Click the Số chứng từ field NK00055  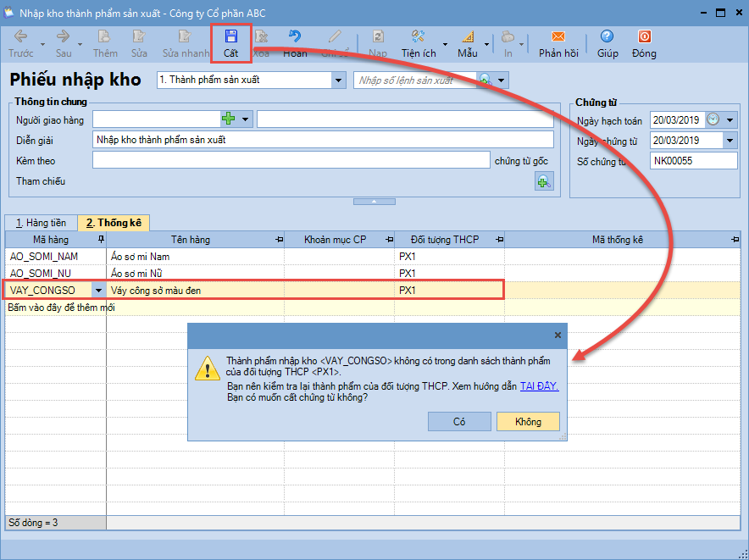pos(693,160)
